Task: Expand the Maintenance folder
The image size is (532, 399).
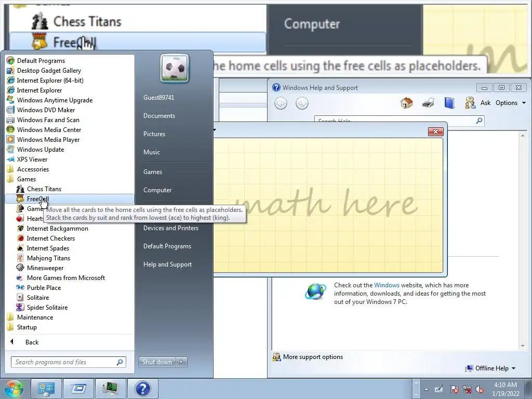Action: pyautogui.click(x=35, y=317)
